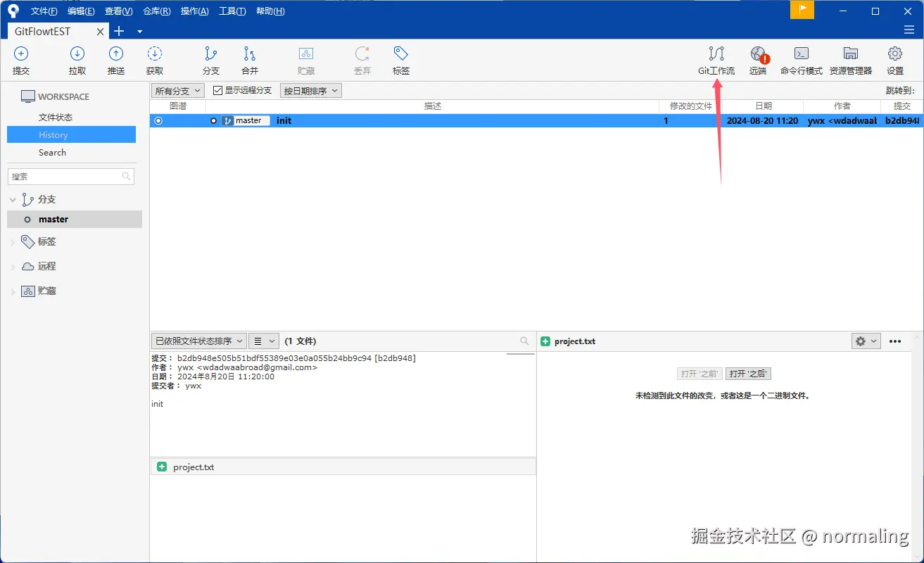The width and height of the screenshot is (924, 563).
Task: Open the tab list dropdown arrow
Action: pos(139,32)
